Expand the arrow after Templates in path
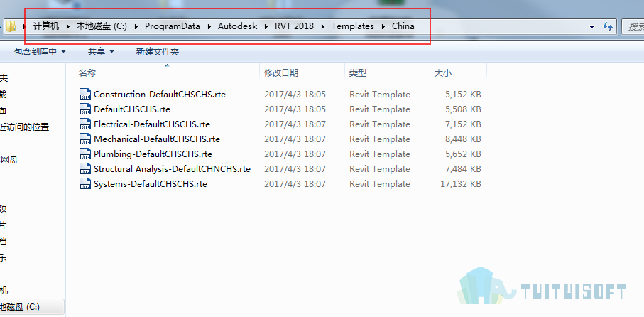 click(x=383, y=26)
